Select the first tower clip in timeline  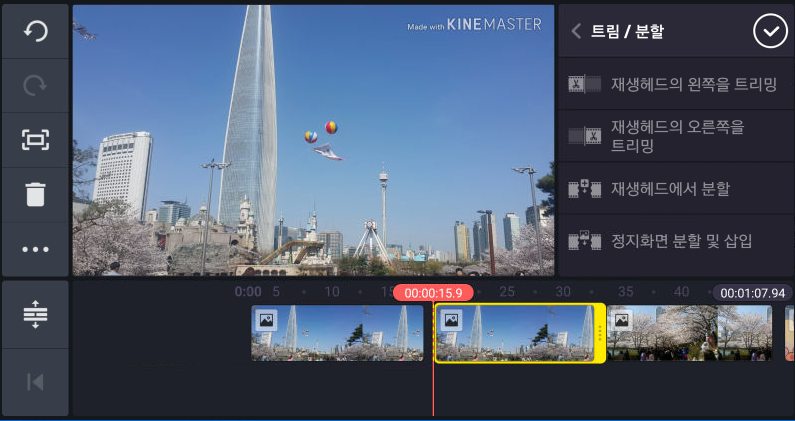(x=337, y=333)
